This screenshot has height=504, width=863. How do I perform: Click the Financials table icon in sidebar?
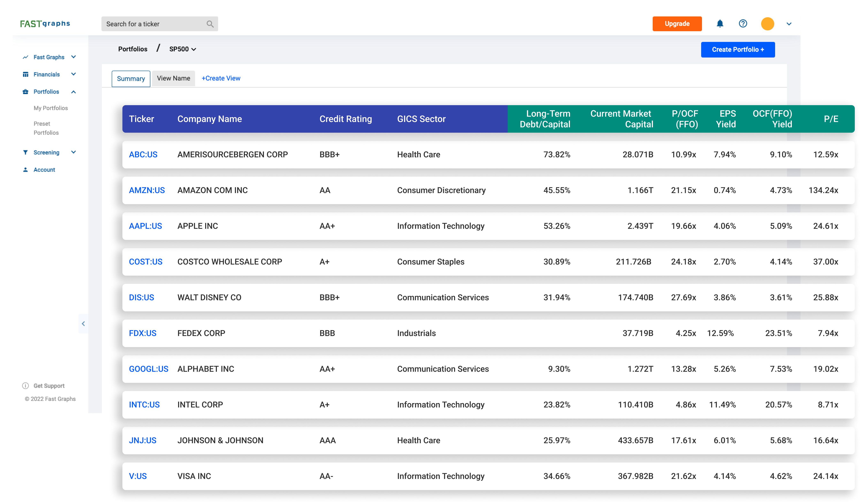(25, 74)
